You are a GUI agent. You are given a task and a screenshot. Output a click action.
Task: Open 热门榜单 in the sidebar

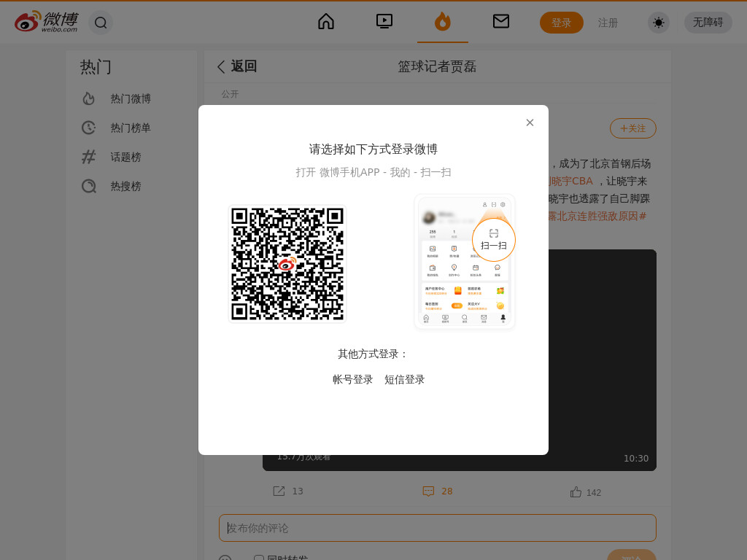pyautogui.click(x=131, y=128)
